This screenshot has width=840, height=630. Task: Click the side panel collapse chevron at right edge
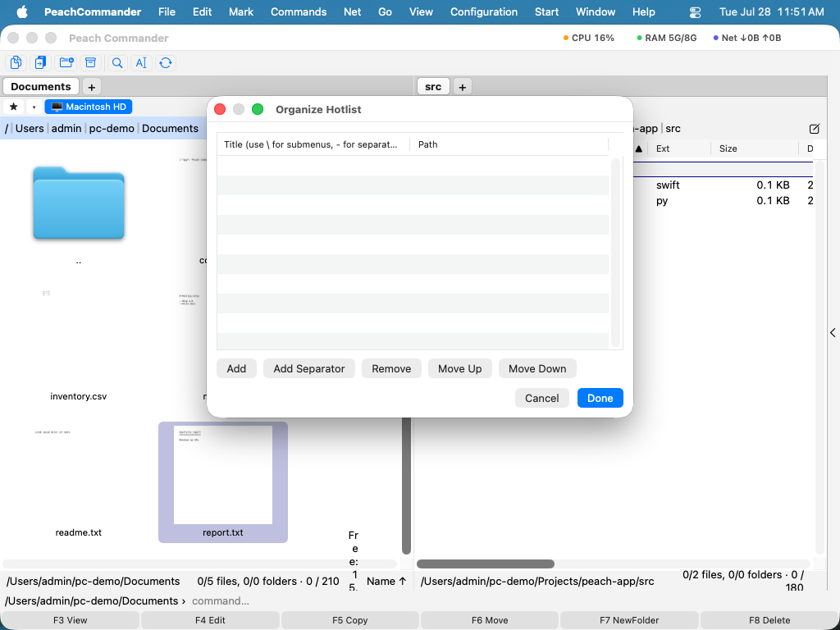(833, 333)
